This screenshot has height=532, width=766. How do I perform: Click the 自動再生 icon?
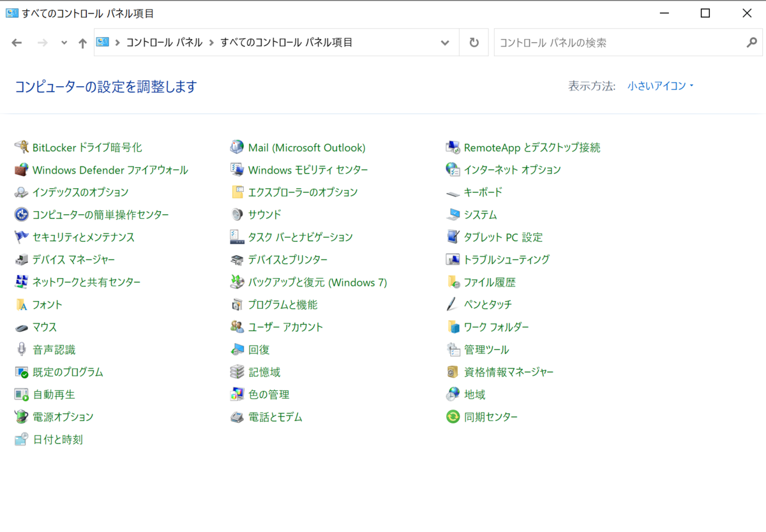tap(22, 394)
